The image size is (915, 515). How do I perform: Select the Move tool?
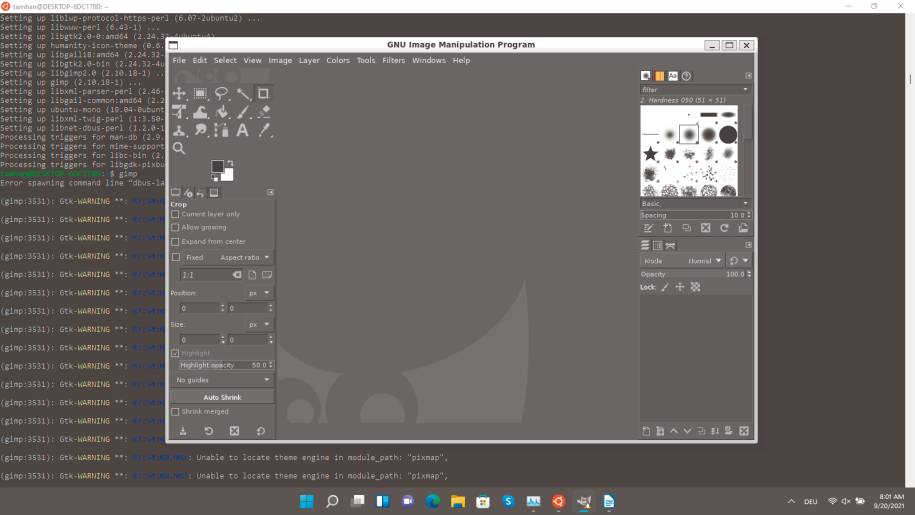coord(179,93)
